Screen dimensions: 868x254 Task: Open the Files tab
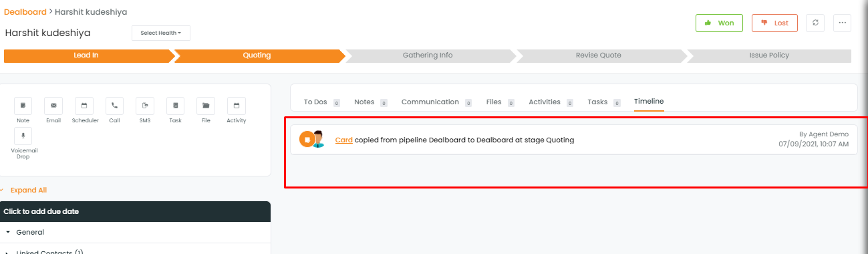500,102
